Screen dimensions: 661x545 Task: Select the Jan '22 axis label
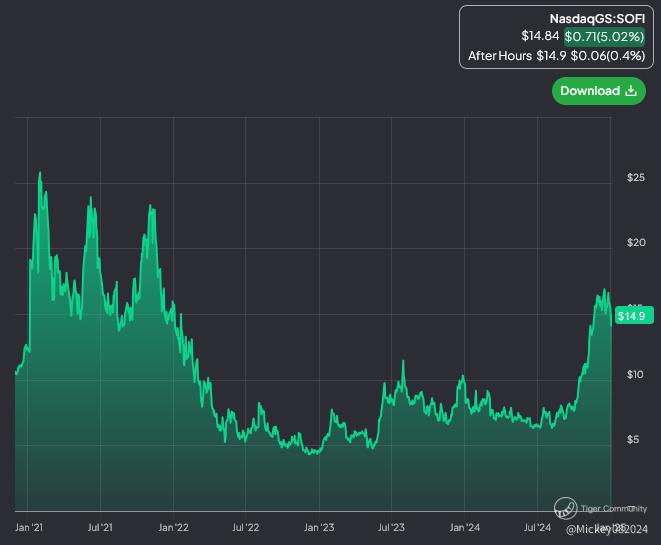pyautogui.click(x=173, y=527)
